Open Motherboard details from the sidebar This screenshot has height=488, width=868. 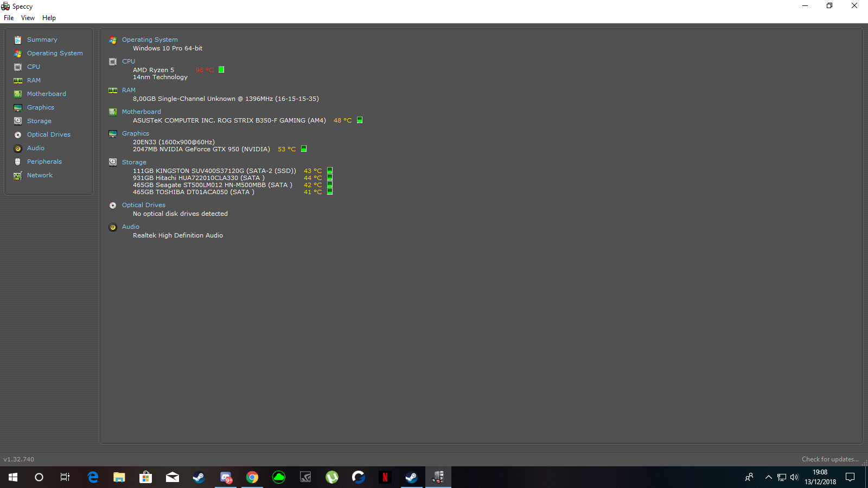point(47,94)
